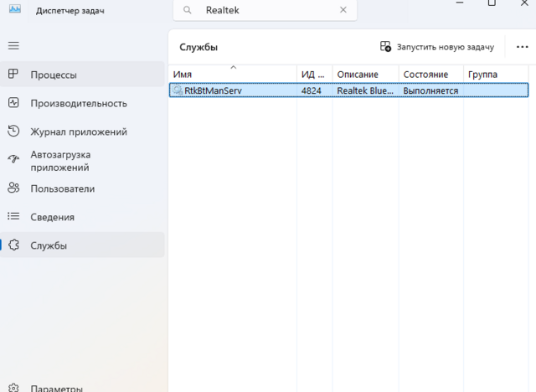
Task: Open the Сведения page
Action: pyautogui.click(x=52, y=217)
